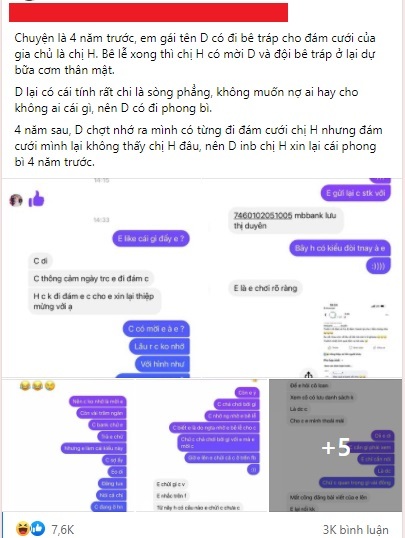Click message 'E like cái gì đấy e ?'
The image size is (405, 538).
click(151, 238)
